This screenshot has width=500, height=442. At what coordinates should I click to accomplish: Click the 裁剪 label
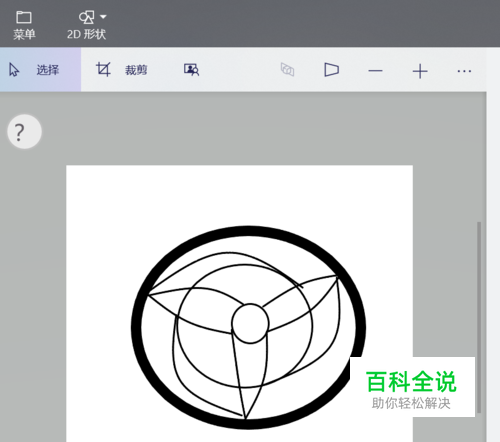pyautogui.click(x=136, y=70)
